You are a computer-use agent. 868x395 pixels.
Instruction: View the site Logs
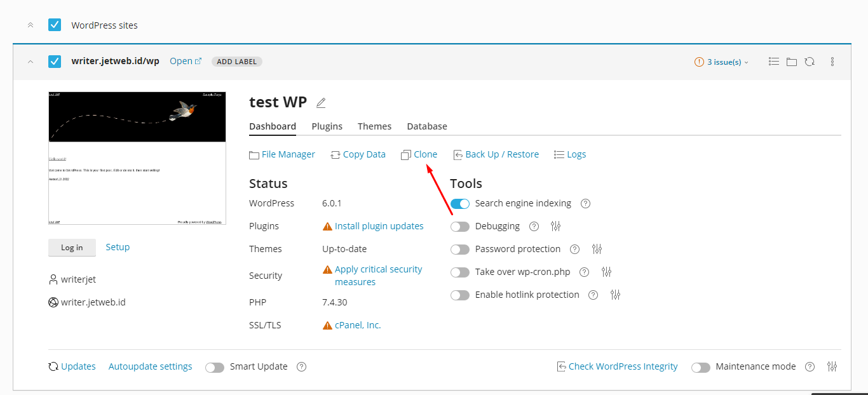(569, 154)
